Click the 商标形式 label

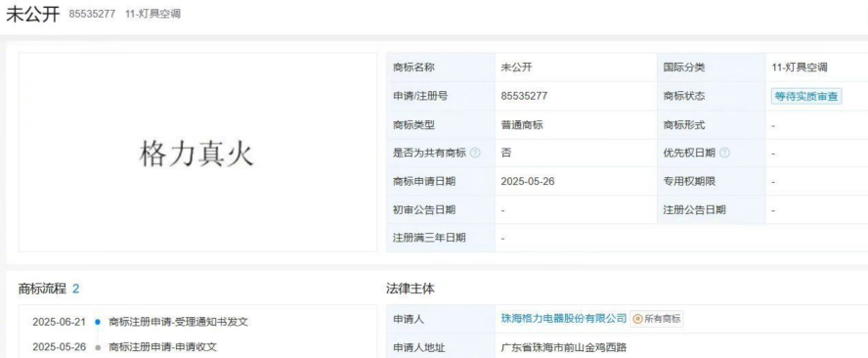tap(684, 124)
